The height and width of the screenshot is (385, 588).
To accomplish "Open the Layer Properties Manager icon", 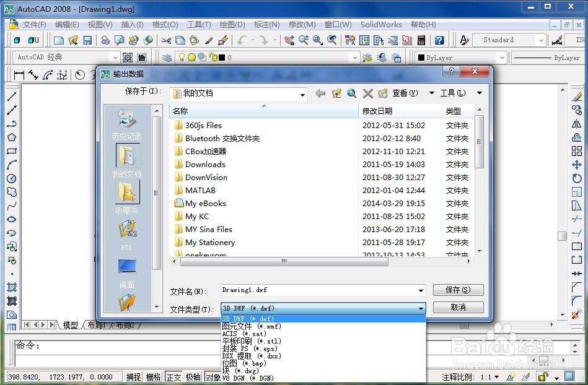I will point(167,58).
